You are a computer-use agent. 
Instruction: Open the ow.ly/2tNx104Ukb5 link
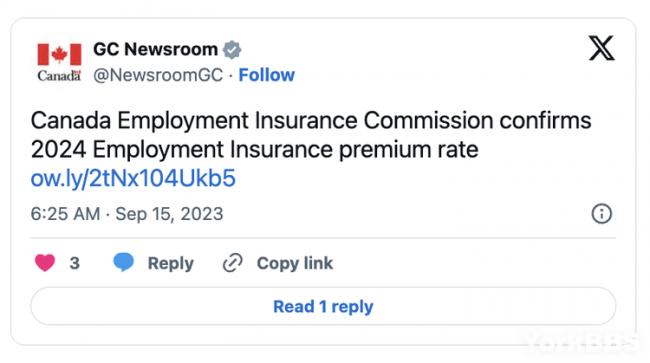133,178
